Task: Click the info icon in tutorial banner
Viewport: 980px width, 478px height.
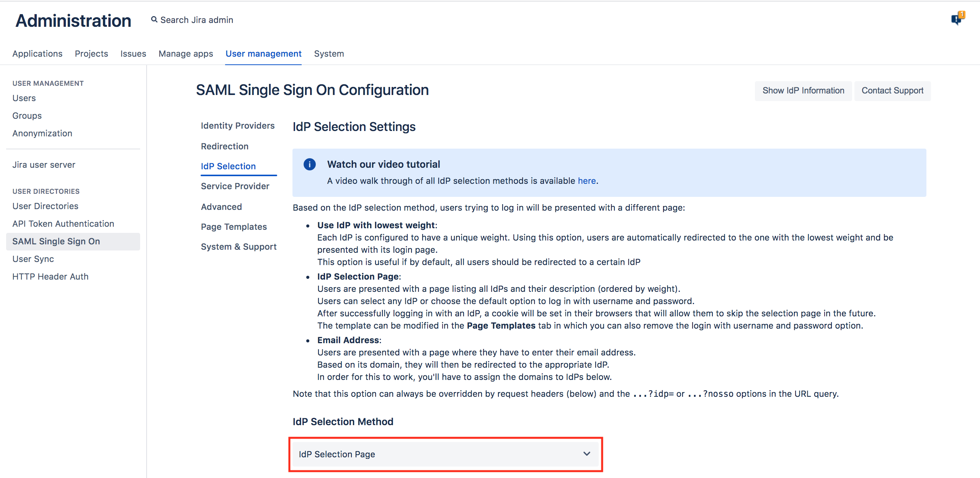Action: (309, 164)
